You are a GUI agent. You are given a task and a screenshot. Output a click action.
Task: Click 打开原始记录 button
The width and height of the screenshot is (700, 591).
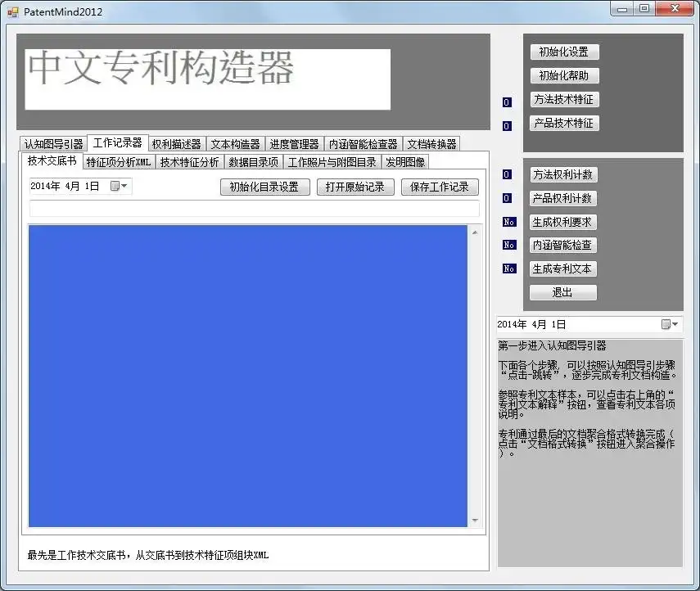[355, 187]
